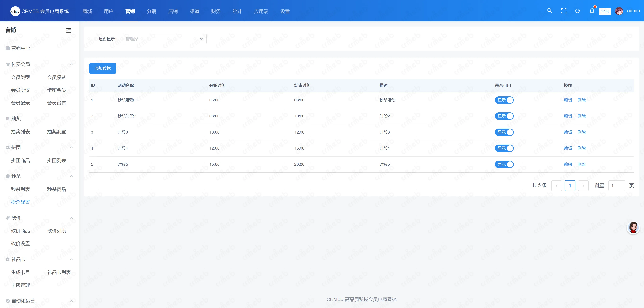Delete the 时段4 row
Screen dimensions: 644x308
click(x=581, y=148)
